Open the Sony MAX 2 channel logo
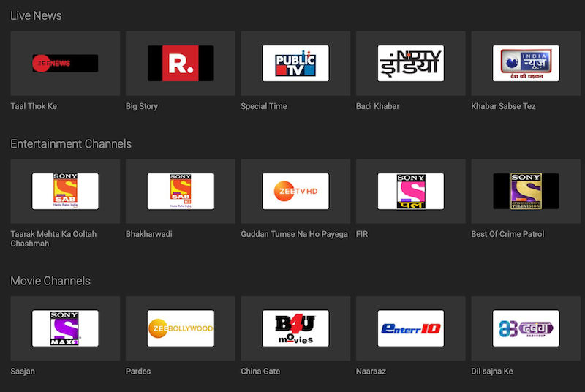The height and width of the screenshot is (392, 585). point(65,328)
